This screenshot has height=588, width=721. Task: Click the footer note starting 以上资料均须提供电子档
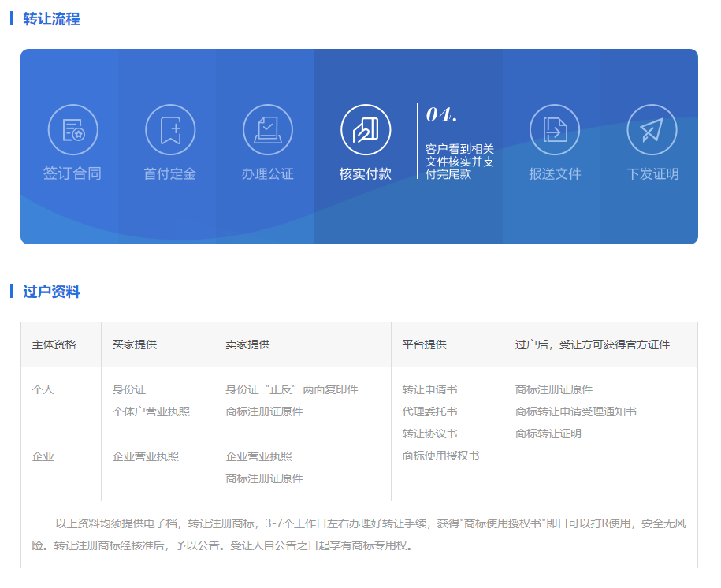359,534
